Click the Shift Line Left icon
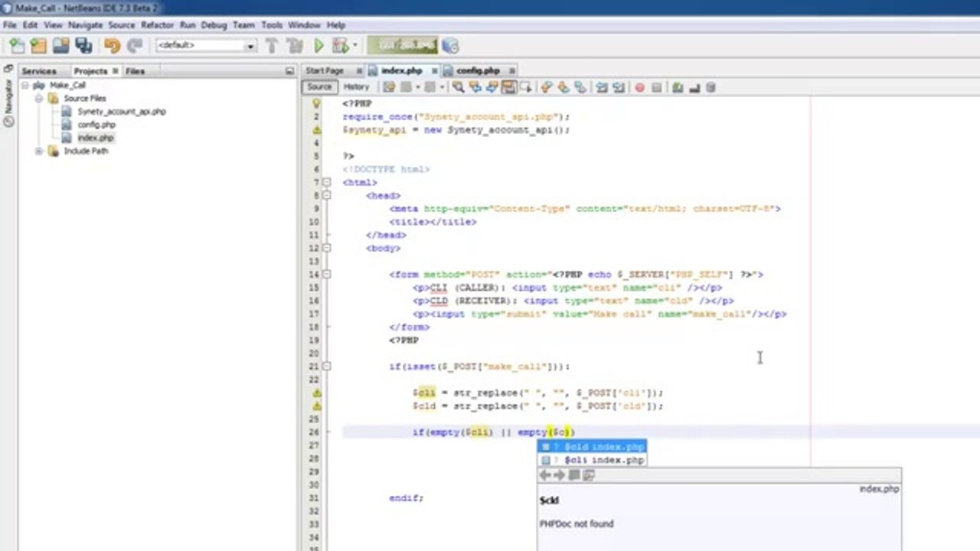980x551 pixels. click(602, 87)
